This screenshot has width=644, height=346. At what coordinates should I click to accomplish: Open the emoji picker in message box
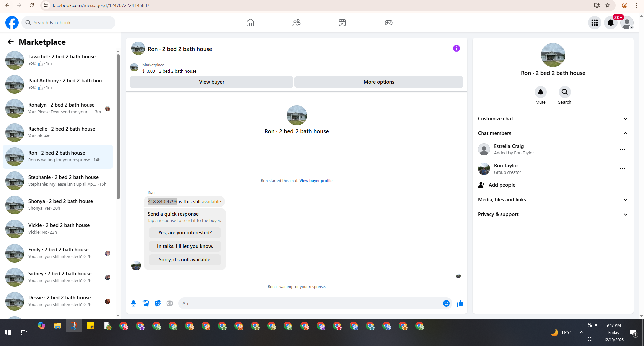(x=446, y=303)
